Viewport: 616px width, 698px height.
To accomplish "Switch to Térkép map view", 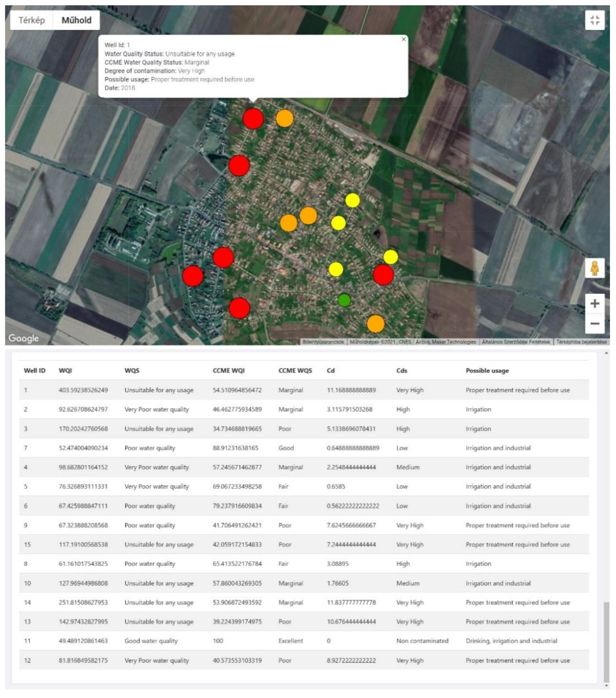I will coord(32,20).
